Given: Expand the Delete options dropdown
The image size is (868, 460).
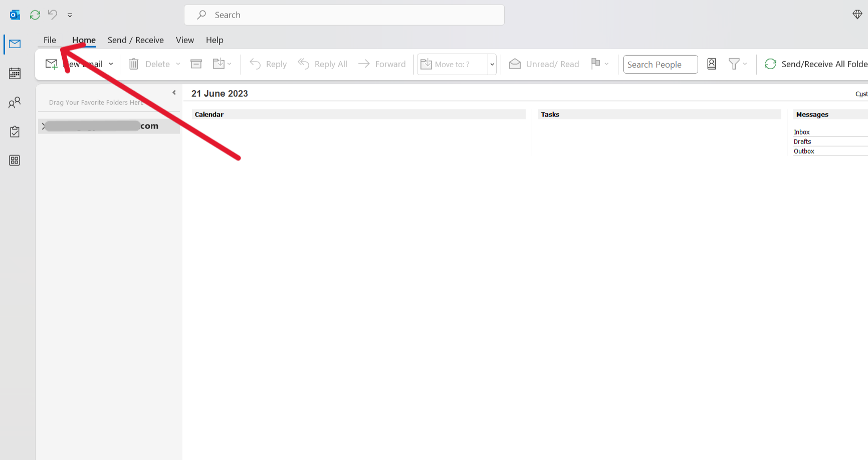Looking at the screenshot, I should point(178,64).
